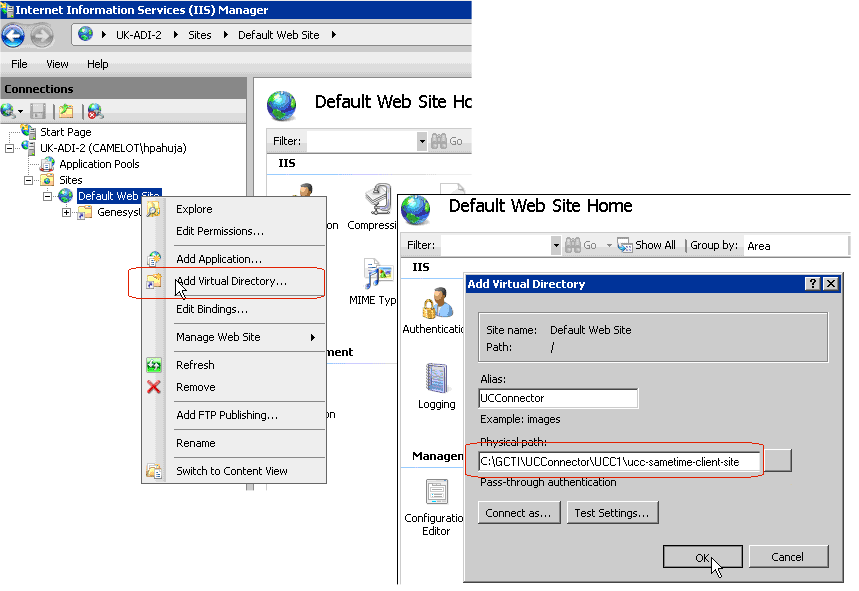Click the Save icon in Connections toolbar

(38, 111)
